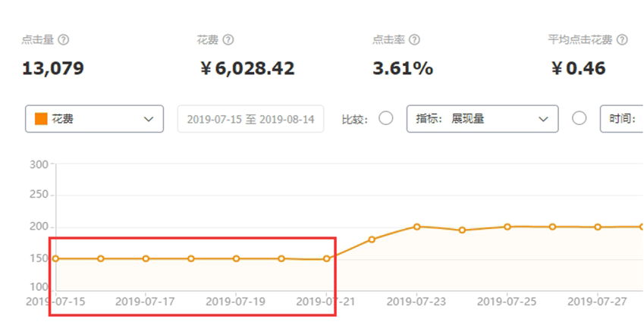Viewport: 644px width, 322px height.
Task: Click the question mark next to 点击率
Action: (x=414, y=40)
